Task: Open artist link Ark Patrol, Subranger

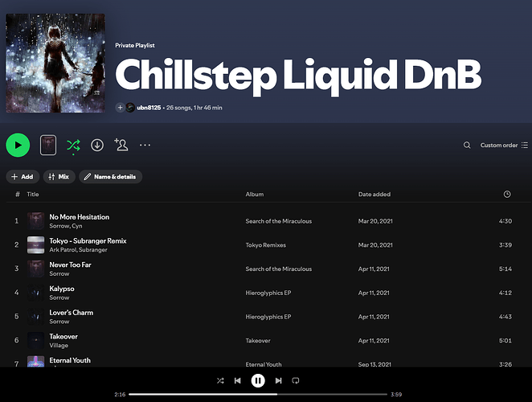Action: (79, 250)
